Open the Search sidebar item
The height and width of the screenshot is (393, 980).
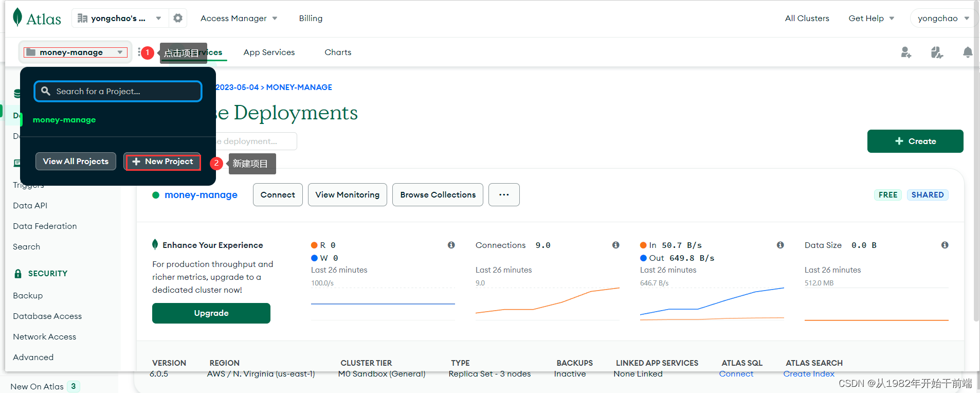(26, 246)
